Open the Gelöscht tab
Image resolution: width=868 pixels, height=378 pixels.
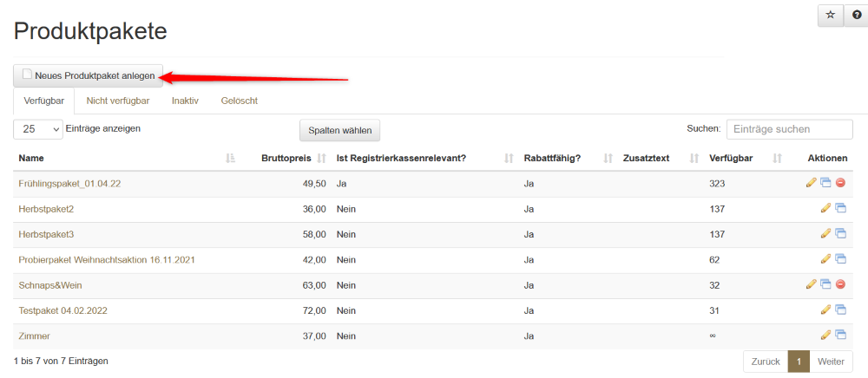coord(239,101)
